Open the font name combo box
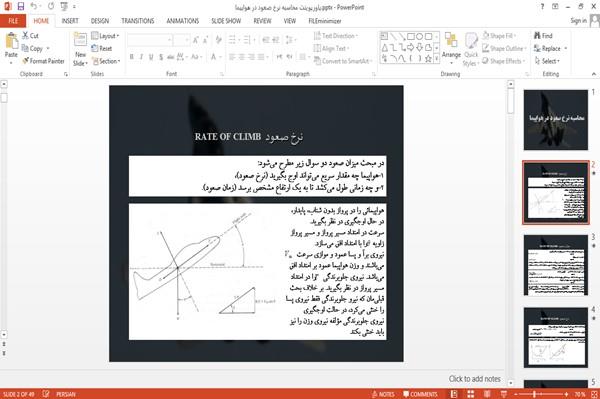600x399 pixels. [150, 40]
